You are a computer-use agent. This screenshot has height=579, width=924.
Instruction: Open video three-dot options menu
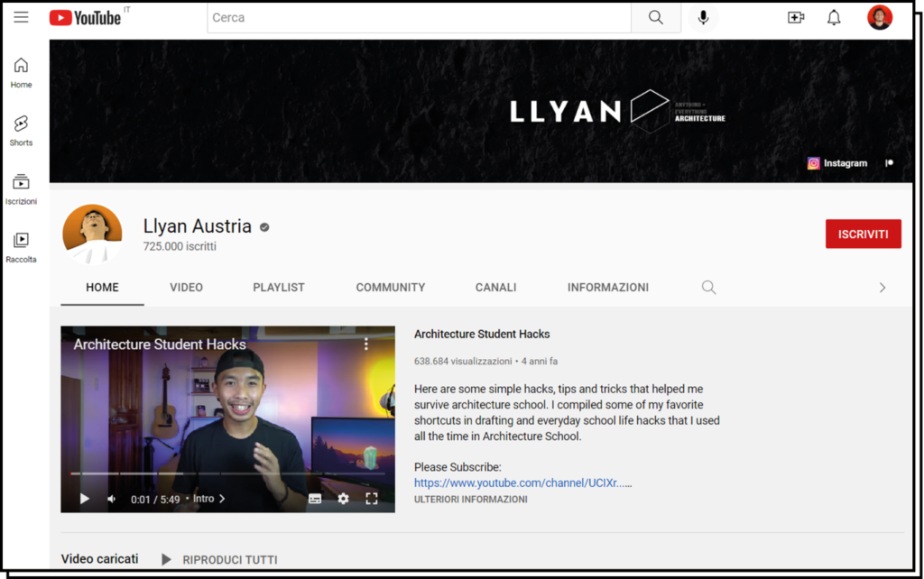366,344
